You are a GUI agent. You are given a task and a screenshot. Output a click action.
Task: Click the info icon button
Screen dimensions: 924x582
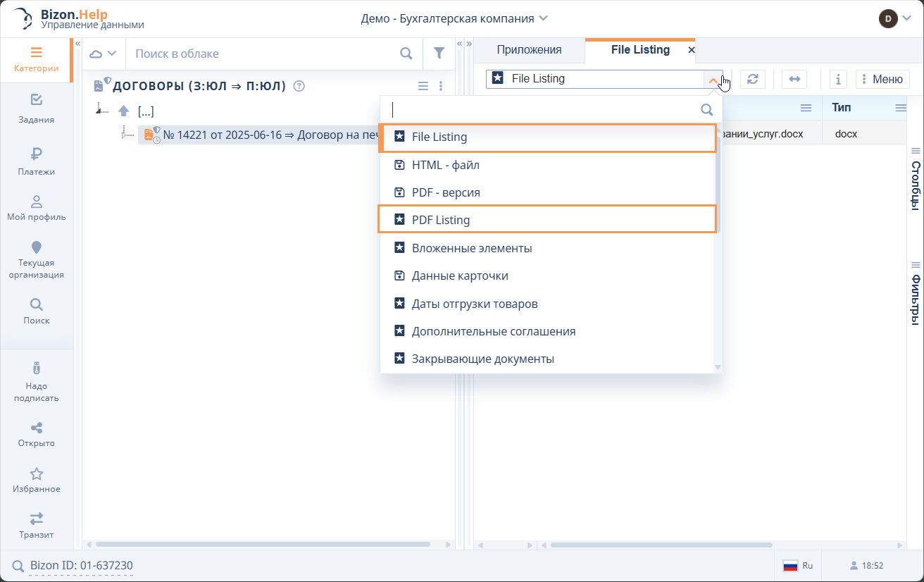pos(837,79)
